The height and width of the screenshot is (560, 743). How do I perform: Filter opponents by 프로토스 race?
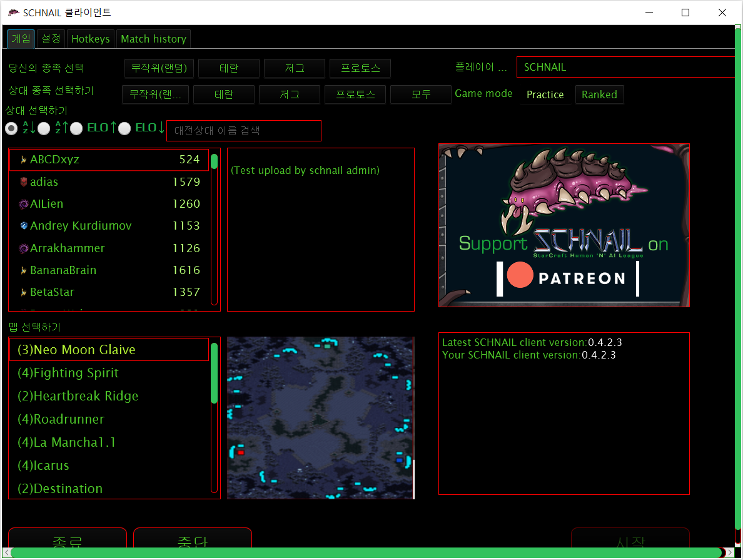point(355,94)
